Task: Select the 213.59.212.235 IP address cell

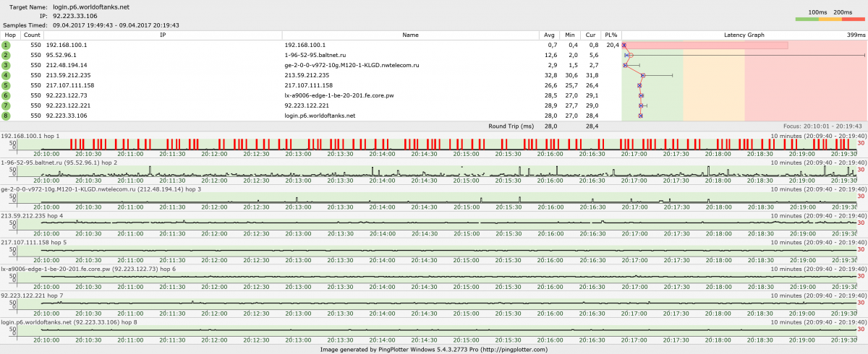Action: (69, 75)
